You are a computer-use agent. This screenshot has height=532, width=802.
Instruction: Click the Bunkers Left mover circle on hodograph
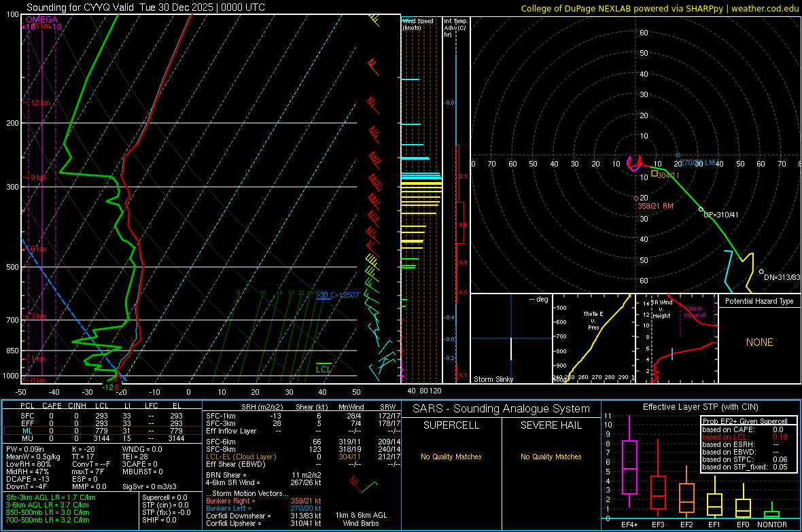(678, 155)
